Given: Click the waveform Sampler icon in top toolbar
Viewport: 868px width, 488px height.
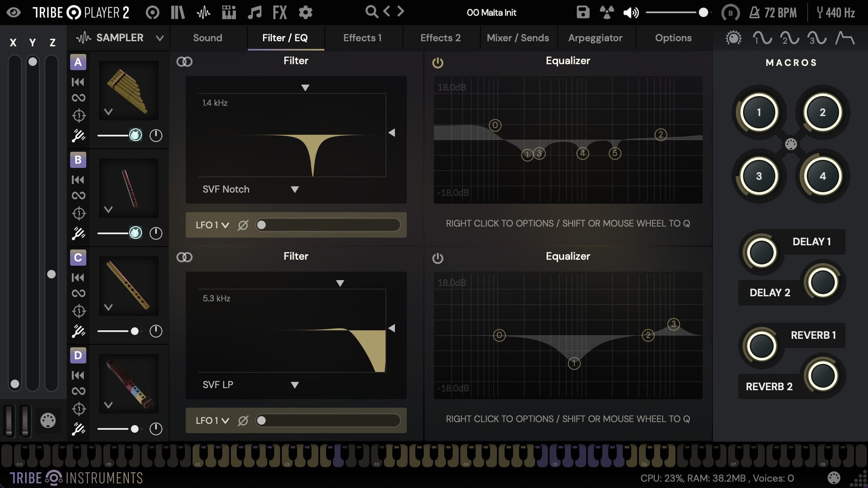Looking at the screenshot, I should click(204, 12).
